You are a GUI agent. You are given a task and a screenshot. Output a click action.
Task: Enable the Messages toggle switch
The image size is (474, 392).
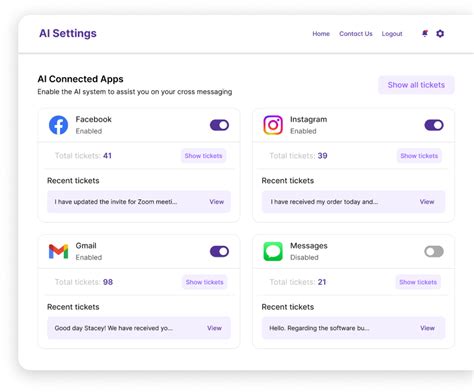pyautogui.click(x=434, y=251)
